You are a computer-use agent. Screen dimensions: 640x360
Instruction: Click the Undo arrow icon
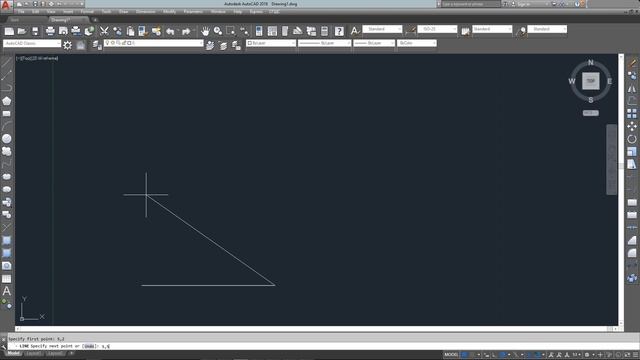[x=170, y=31]
